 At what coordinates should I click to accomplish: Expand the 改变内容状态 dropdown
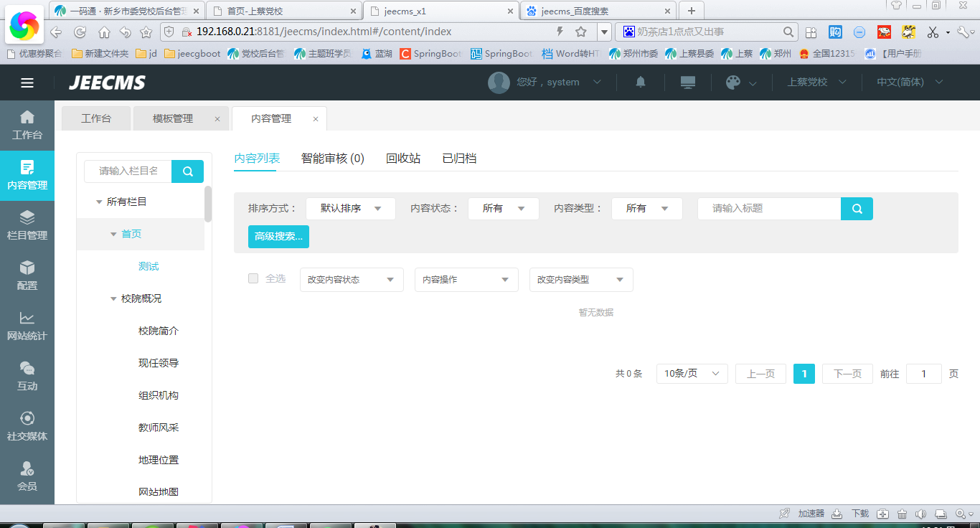(x=352, y=280)
